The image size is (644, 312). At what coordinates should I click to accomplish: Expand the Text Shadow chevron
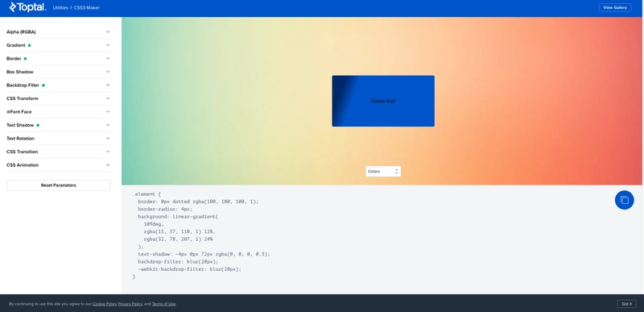pyautogui.click(x=108, y=125)
